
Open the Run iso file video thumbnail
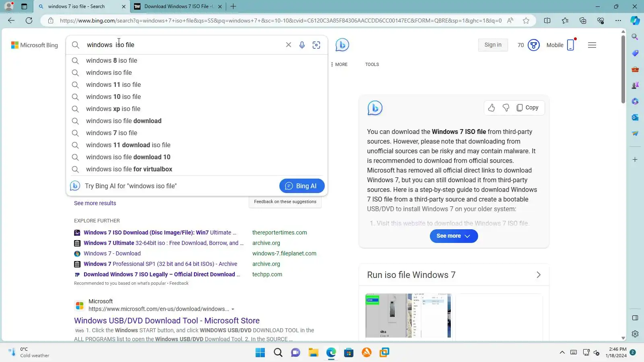tap(408, 315)
